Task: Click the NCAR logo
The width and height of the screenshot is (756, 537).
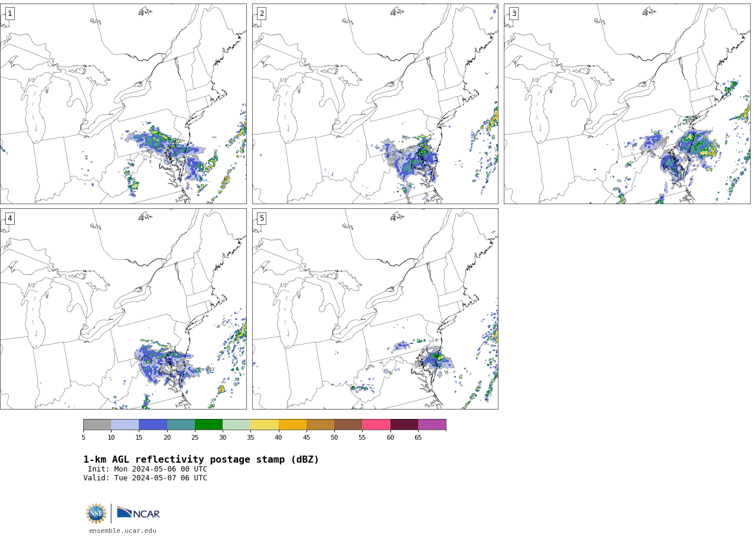Action: (x=138, y=513)
